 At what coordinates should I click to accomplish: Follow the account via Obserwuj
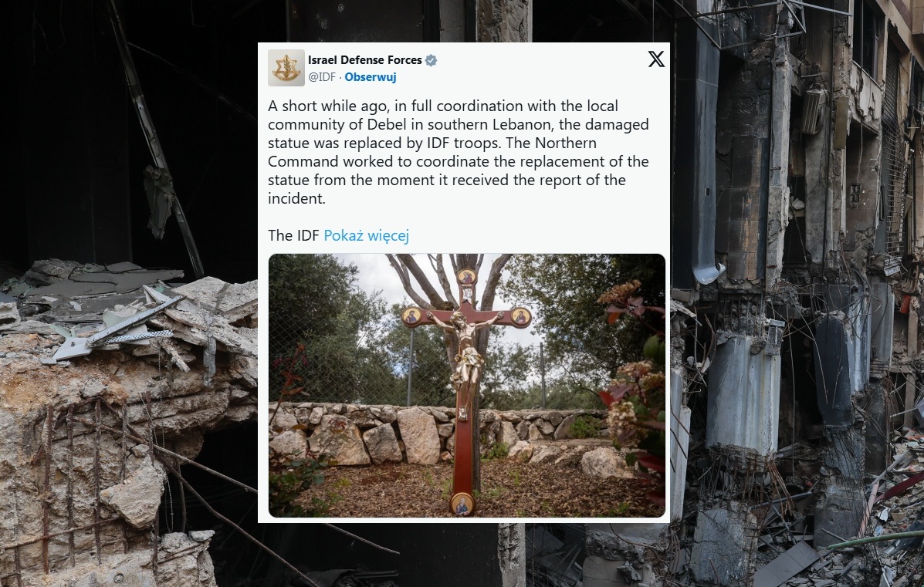coord(370,77)
